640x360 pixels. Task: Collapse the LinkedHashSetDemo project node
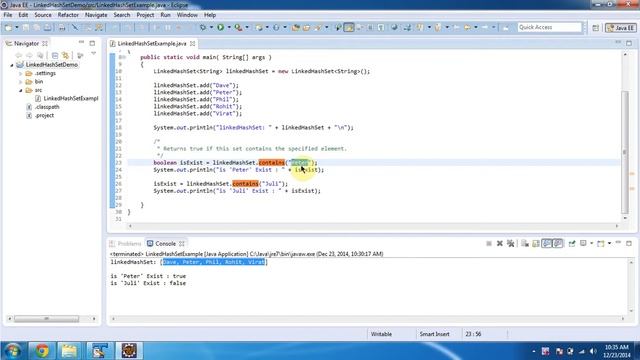point(12,65)
